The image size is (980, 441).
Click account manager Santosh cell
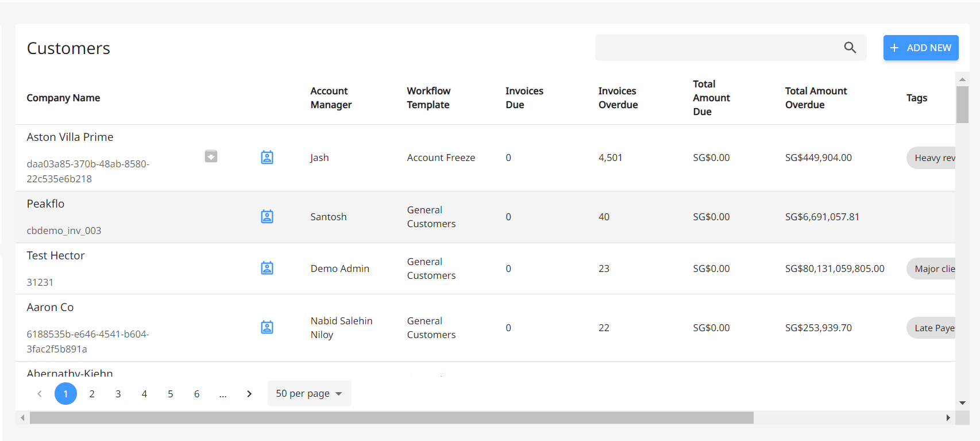click(x=329, y=217)
